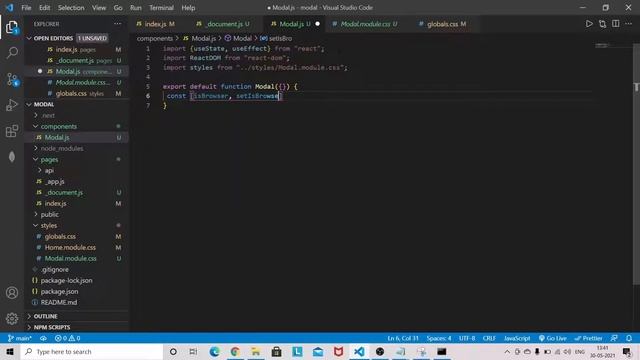Screen dimensions: 640x360
Task: Open Visual Studio Code taskbar icon
Action: (x=359, y=351)
